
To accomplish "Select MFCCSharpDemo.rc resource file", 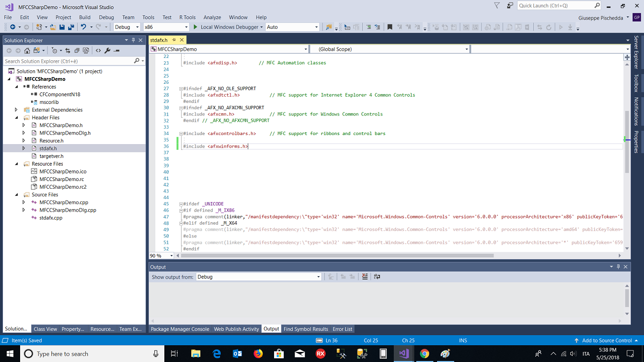I will point(61,179).
